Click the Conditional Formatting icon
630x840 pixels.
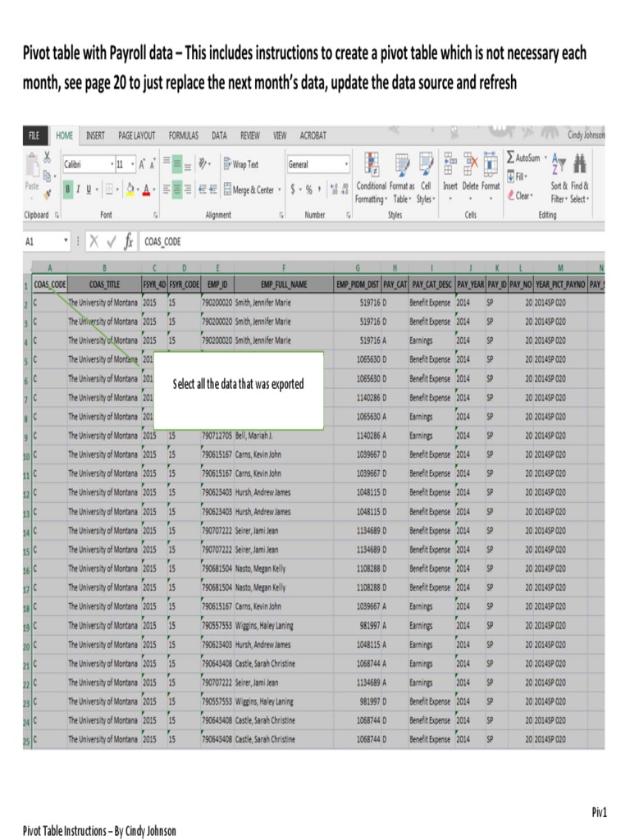point(371,166)
